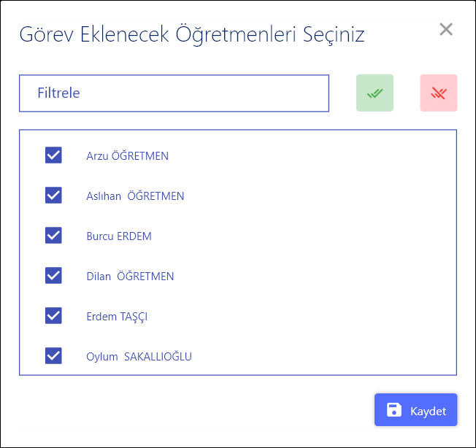Click the Dilan ÖĞRETMEN name label
Screen dimensions: 476x448
(130, 277)
